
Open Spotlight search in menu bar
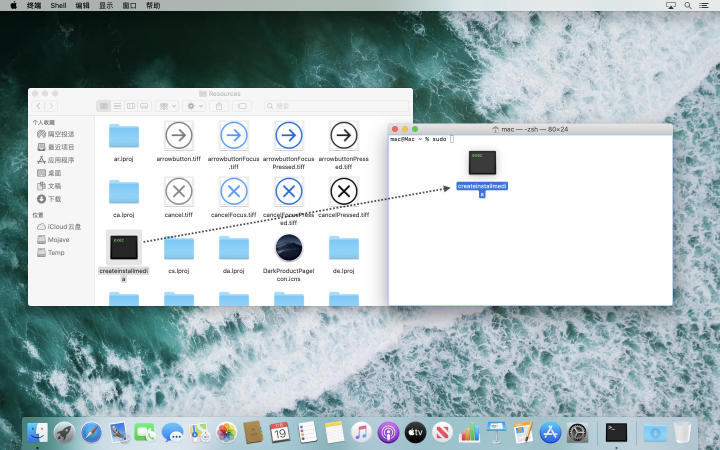(x=688, y=6)
